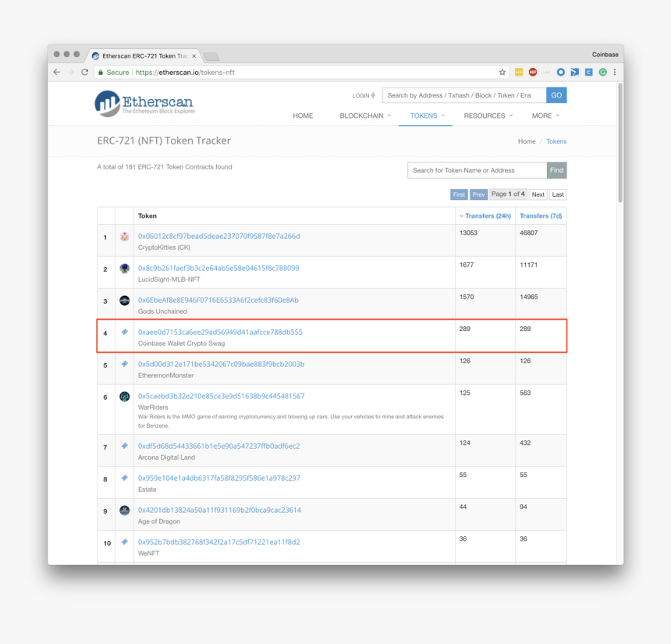The width and height of the screenshot is (671, 644).
Task: Jump to the Last page
Action: point(558,194)
